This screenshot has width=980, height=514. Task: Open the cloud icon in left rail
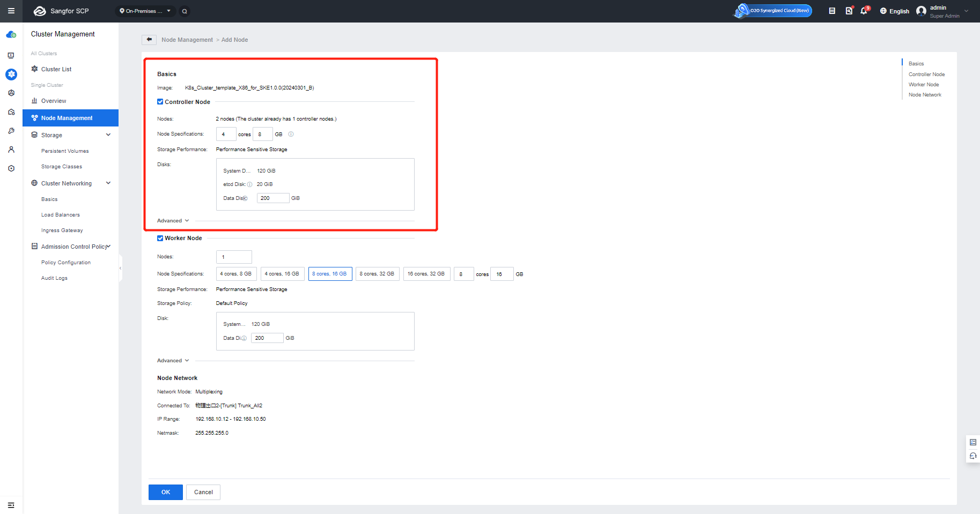pyautogui.click(x=11, y=35)
